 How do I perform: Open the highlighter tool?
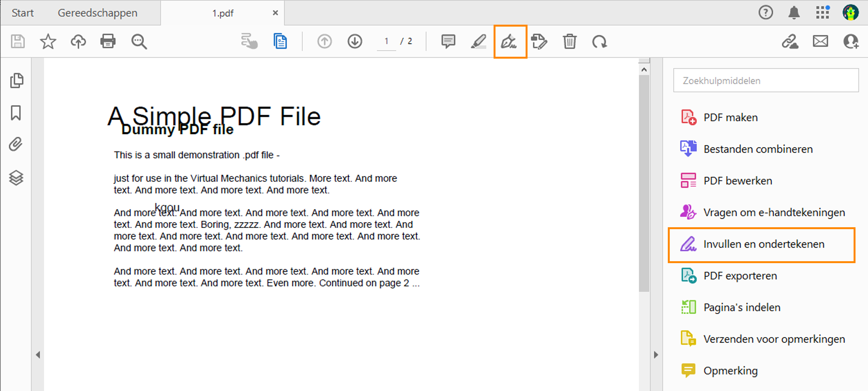pyautogui.click(x=479, y=41)
